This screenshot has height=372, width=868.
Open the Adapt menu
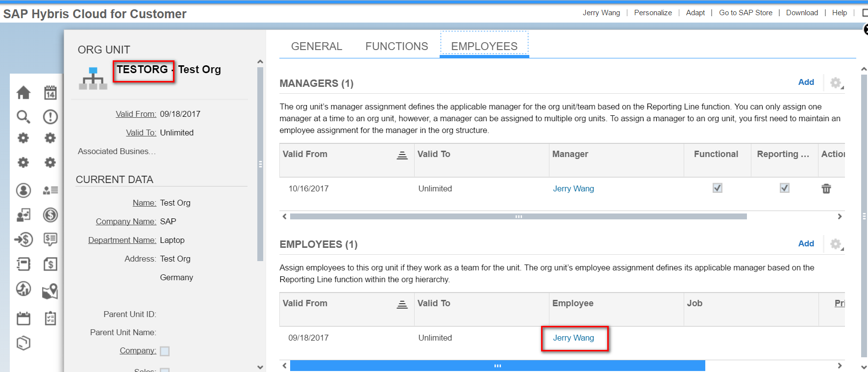695,13
